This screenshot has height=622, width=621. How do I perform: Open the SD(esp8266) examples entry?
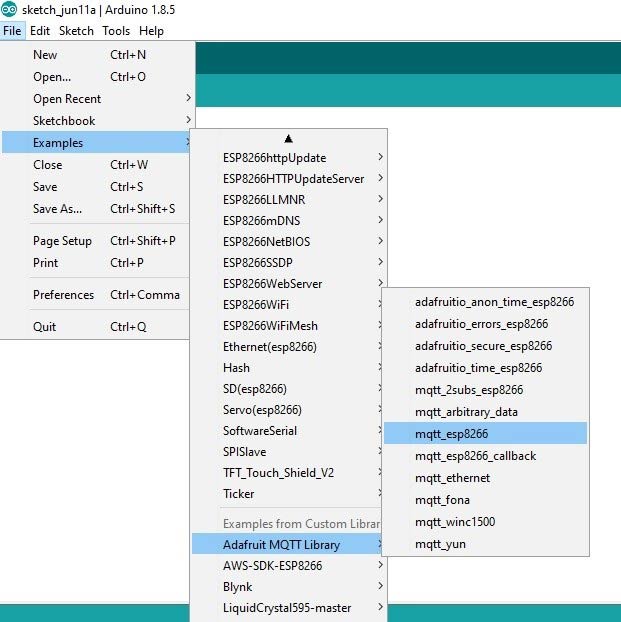(x=286, y=389)
